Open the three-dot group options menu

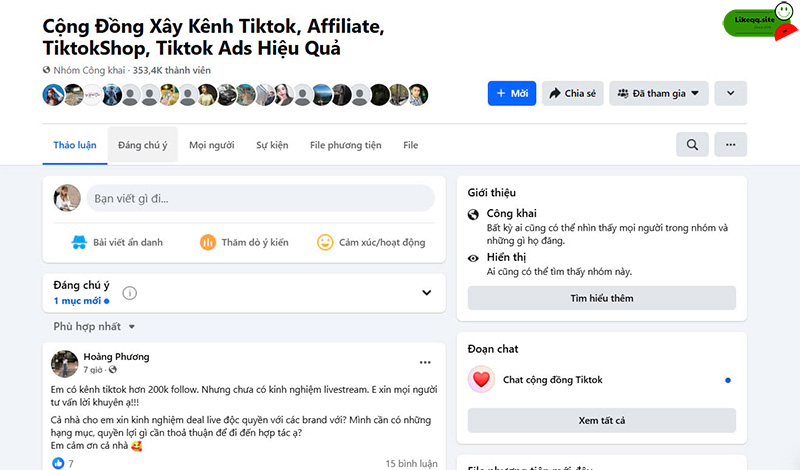point(731,144)
